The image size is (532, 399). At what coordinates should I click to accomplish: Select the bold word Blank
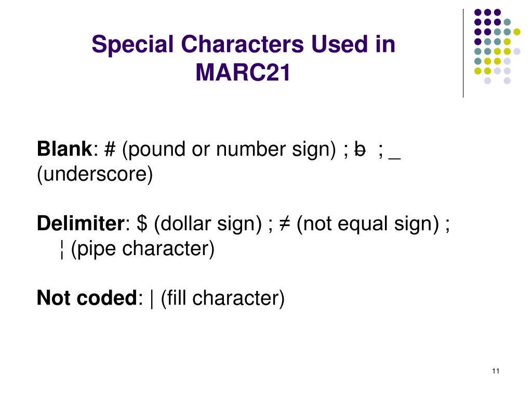64,149
